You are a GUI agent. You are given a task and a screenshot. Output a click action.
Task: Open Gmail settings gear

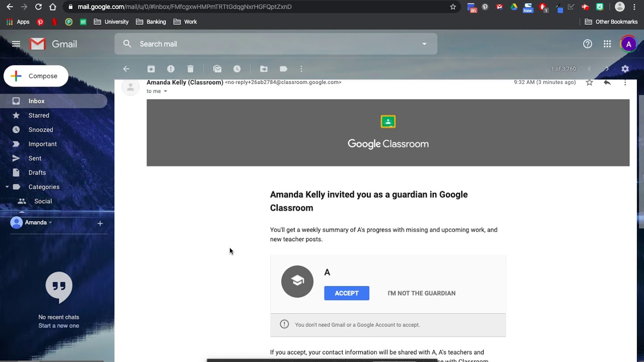(x=625, y=69)
